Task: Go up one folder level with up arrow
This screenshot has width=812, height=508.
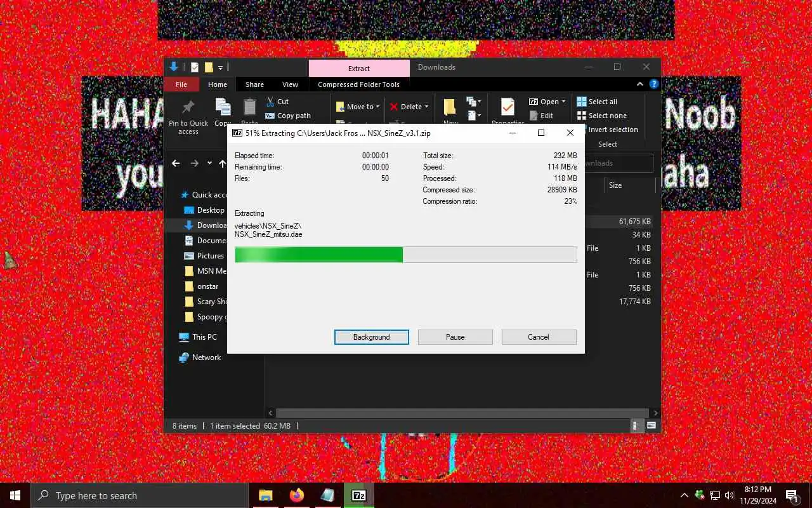Action: (x=223, y=163)
